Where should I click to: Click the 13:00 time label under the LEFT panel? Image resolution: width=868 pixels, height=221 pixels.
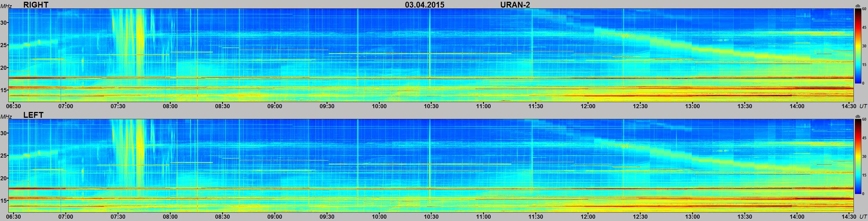692,216
